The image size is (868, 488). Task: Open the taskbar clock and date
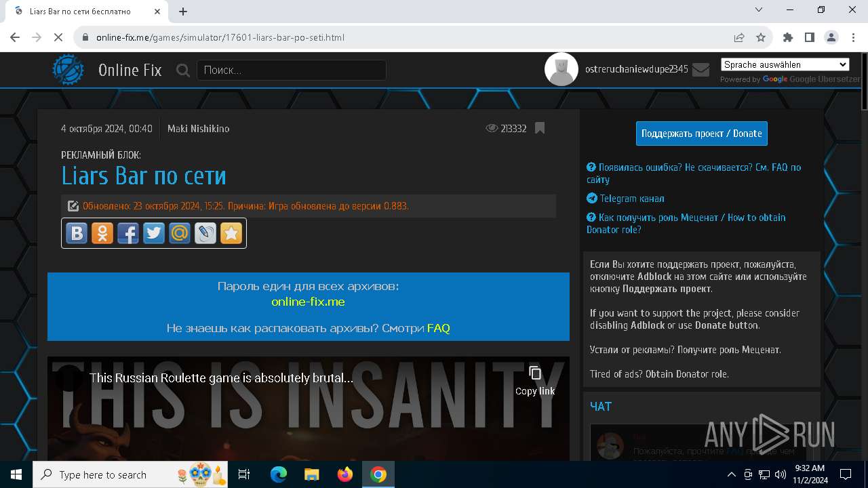pos(809,474)
